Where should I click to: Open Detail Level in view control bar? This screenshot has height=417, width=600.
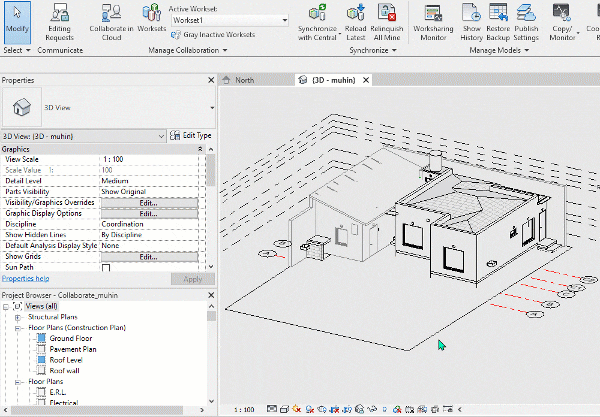[x=272, y=409]
